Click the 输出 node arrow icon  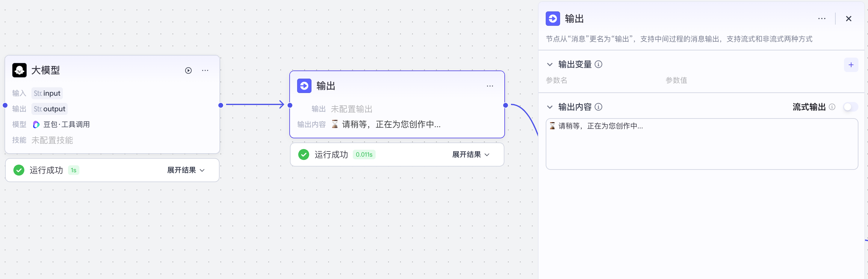pos(304,86)
